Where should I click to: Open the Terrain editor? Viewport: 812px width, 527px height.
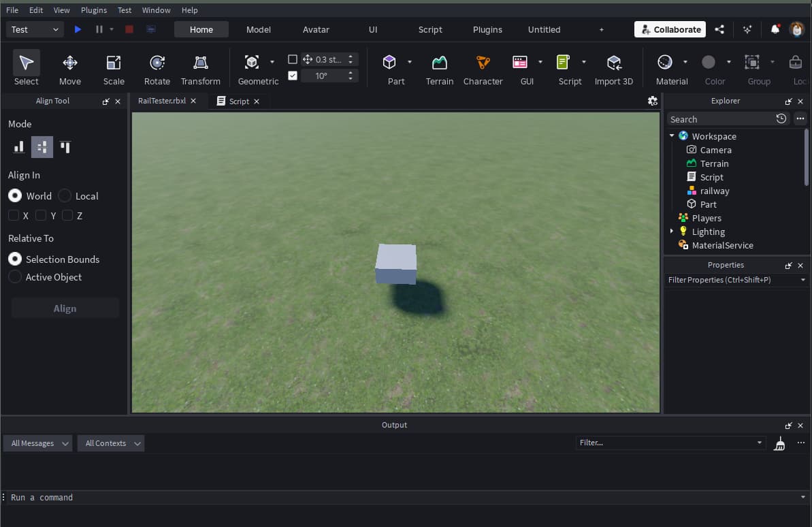click(x=439, y=68)
